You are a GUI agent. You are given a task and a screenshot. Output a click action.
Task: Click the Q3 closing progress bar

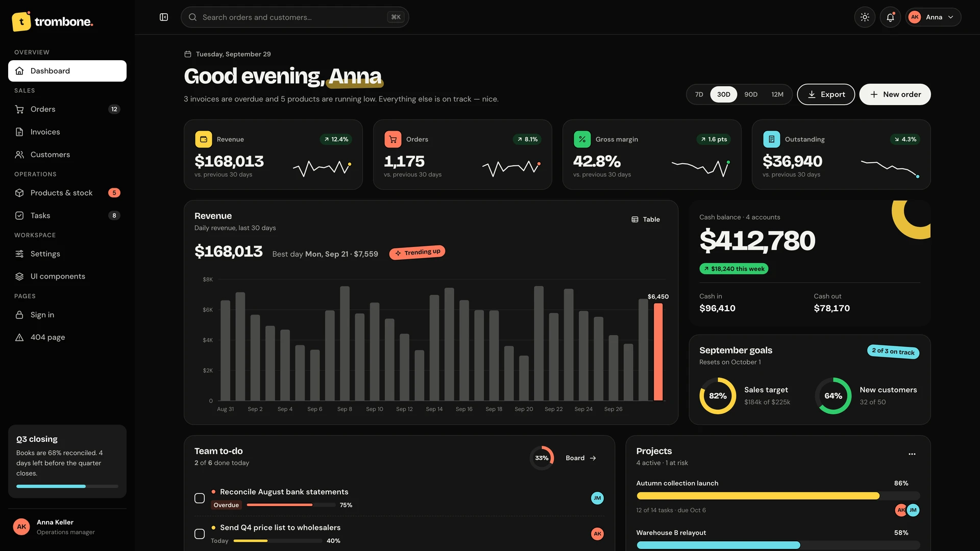click(x=67, y=486)
